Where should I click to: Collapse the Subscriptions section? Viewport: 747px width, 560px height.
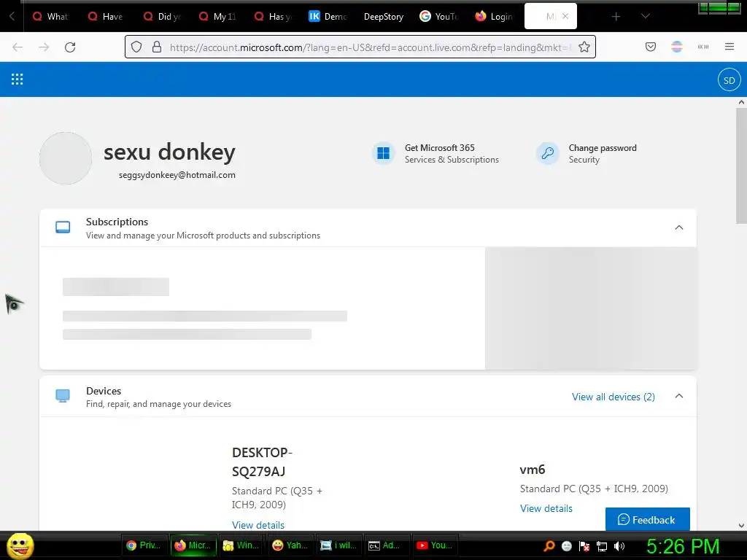click(679, 227)
